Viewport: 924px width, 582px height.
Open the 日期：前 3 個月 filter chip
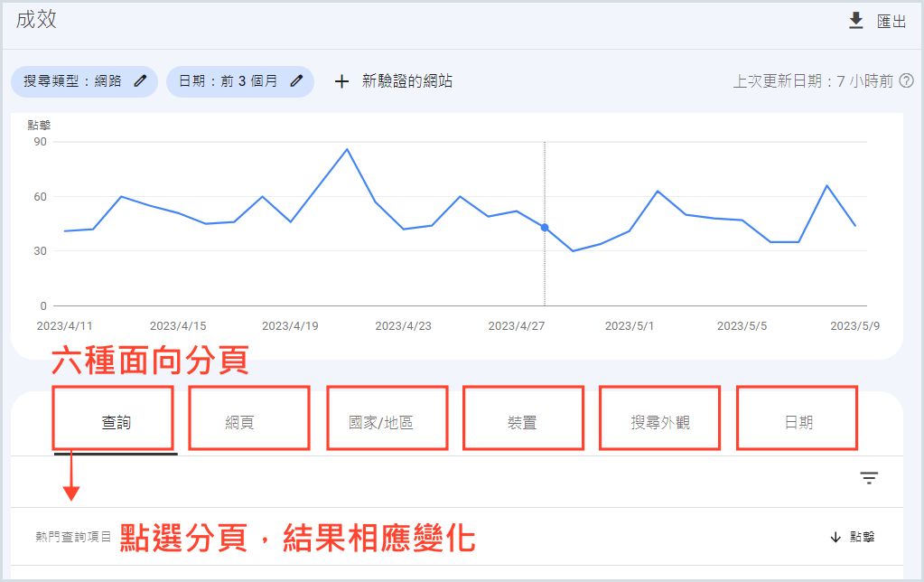[229, 81]
